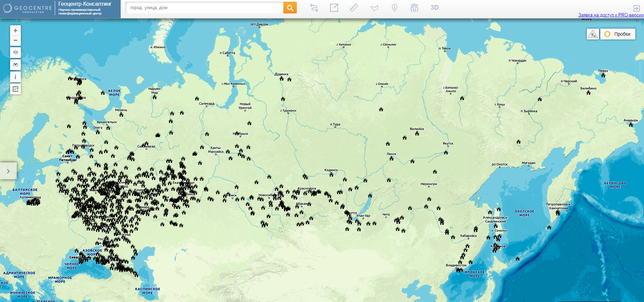
Task: Click the Владивосток city label
Action: [457, 265]
